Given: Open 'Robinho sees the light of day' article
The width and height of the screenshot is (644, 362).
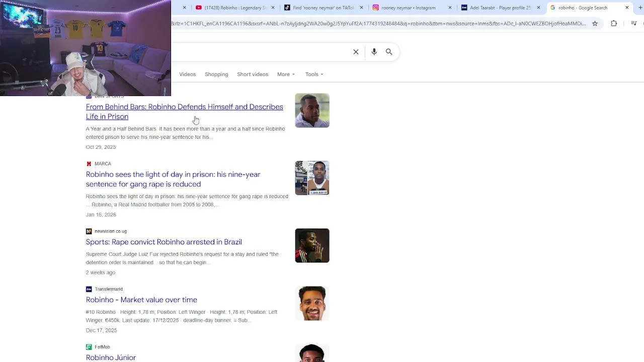Looking at the screenshot, I should click(x=173, y=179).
